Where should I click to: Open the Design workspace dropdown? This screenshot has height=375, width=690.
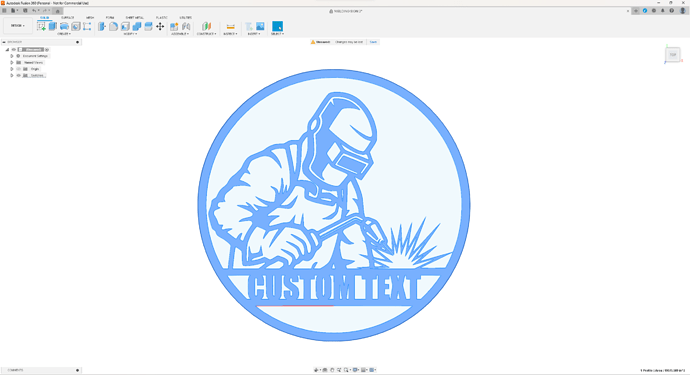[x=18, y=26]
